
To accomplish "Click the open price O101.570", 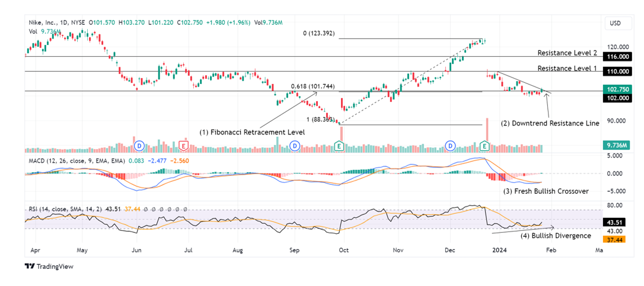I will (103, 23).
